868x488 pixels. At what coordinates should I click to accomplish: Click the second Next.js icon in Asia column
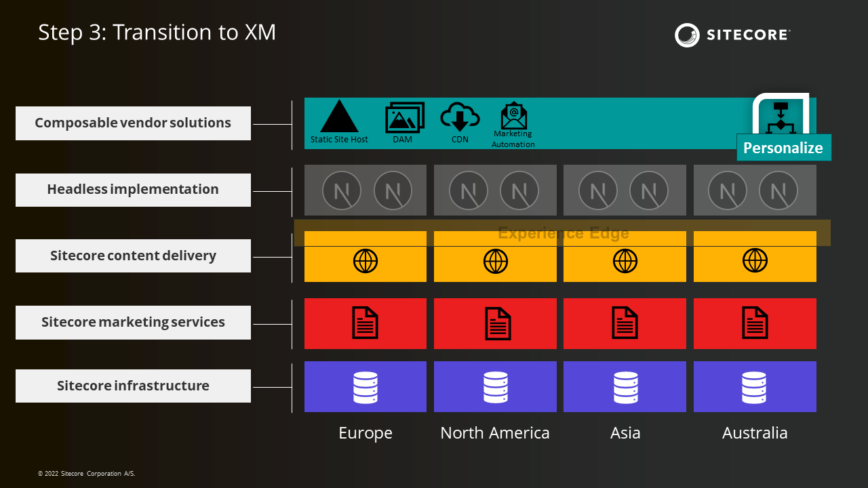649,190
